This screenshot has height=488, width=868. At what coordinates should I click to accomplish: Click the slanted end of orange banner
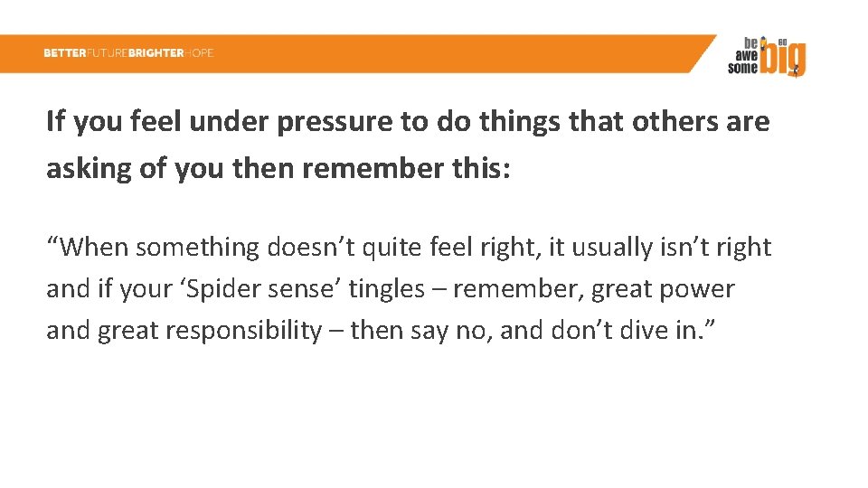pyautogui.click(x=702, y=53)
